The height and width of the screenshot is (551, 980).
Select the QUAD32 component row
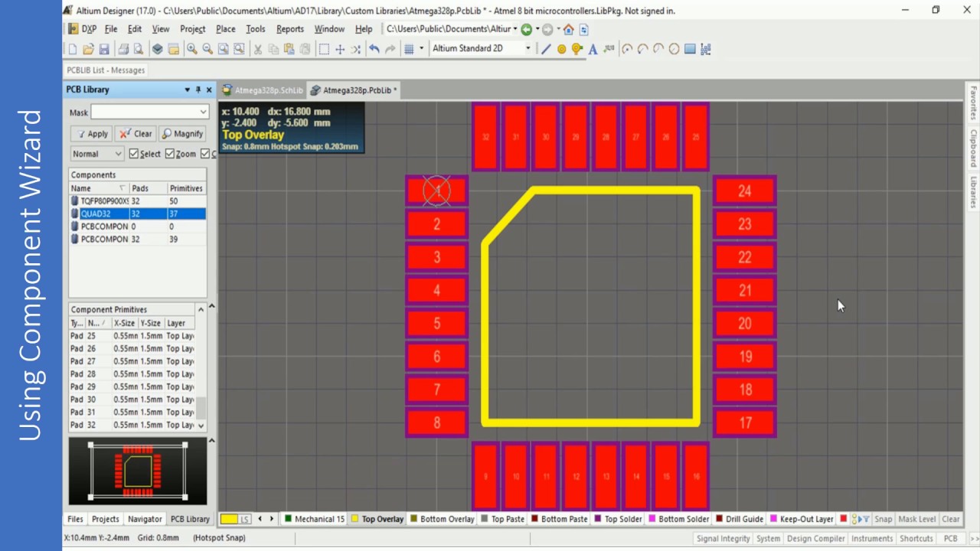[138, 214]
